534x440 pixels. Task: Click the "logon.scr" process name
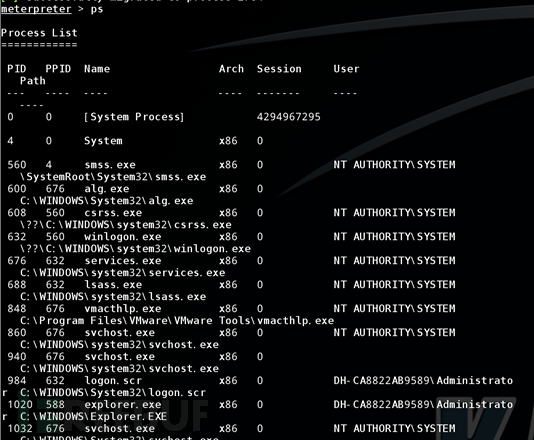click(x=113, y=380)
